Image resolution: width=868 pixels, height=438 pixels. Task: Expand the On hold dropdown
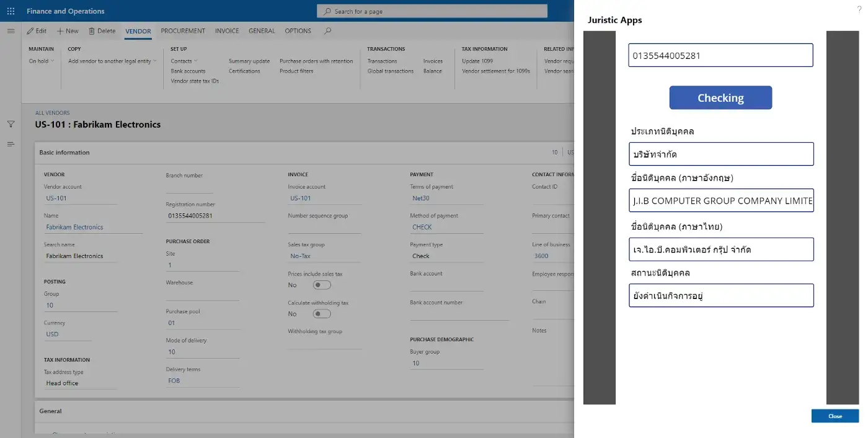[x=42, y=61]
